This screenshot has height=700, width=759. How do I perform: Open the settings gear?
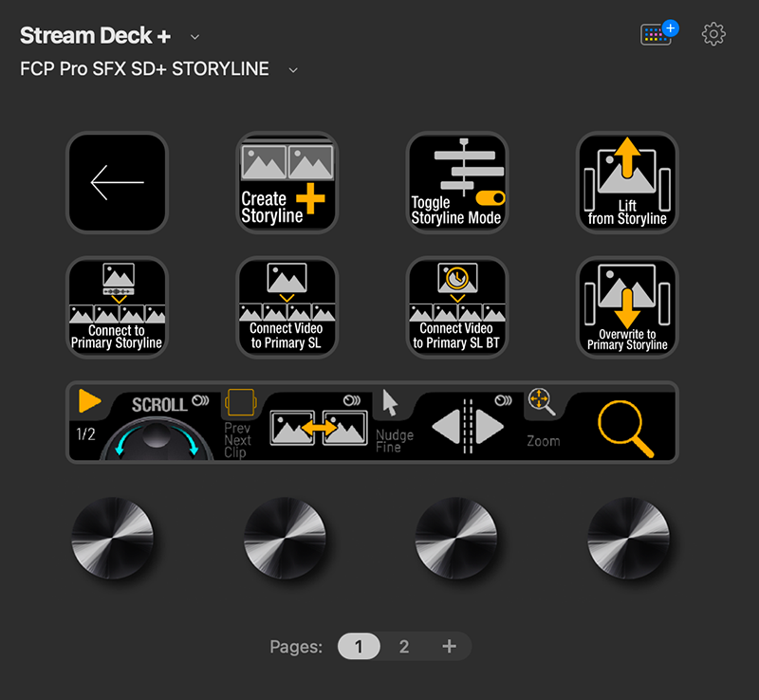[713, 34]
